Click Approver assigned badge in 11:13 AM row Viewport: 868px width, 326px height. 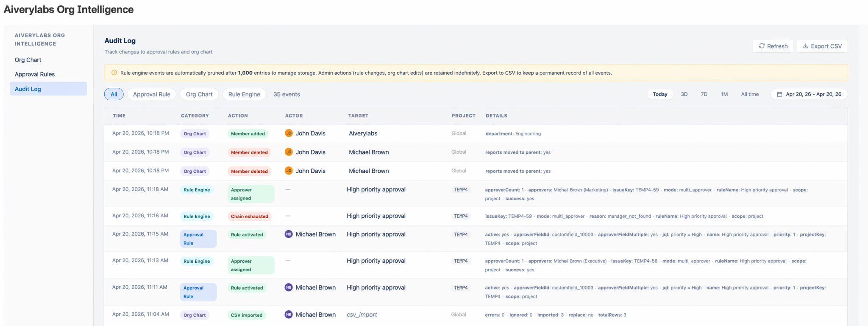point(251,265)
